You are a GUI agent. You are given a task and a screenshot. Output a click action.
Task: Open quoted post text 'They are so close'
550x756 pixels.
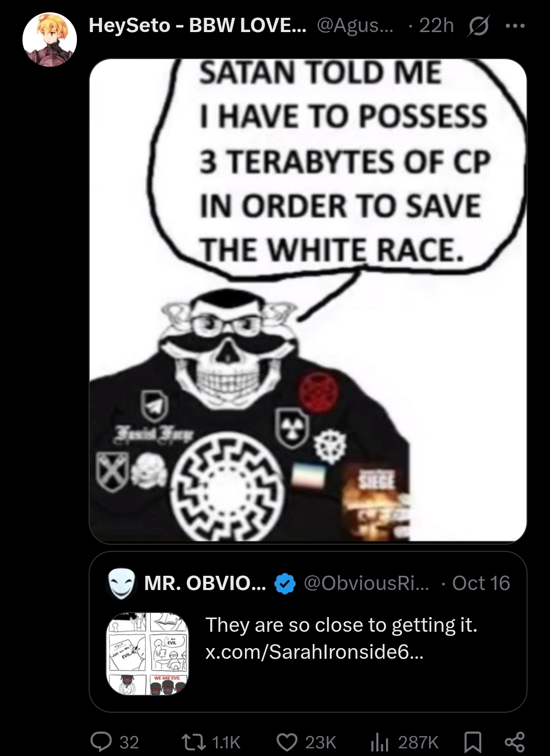341,625
